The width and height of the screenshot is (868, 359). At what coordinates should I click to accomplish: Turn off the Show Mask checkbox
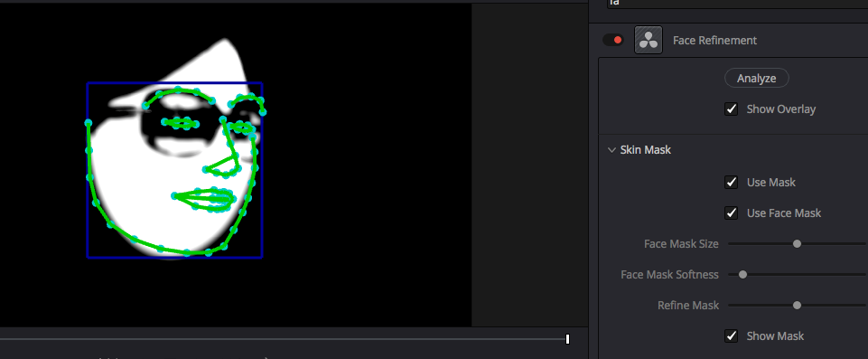732,335
